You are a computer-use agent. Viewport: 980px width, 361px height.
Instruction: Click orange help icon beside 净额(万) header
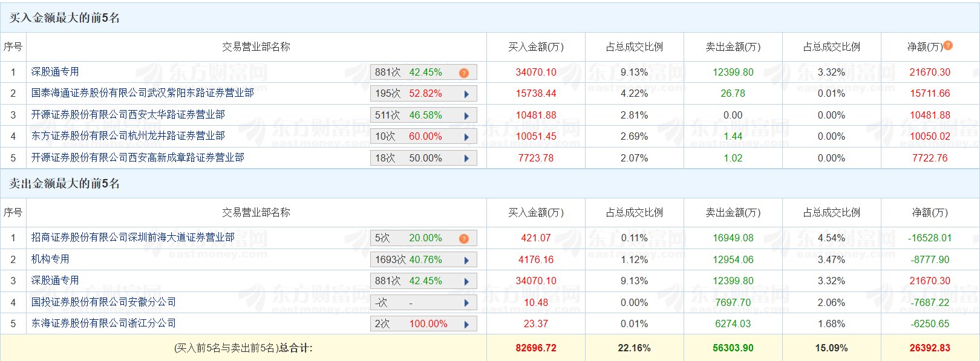(948, 45)
